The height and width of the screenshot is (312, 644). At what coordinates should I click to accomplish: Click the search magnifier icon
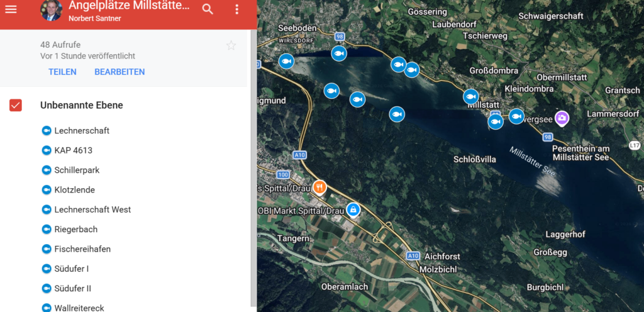pos(208,9)
